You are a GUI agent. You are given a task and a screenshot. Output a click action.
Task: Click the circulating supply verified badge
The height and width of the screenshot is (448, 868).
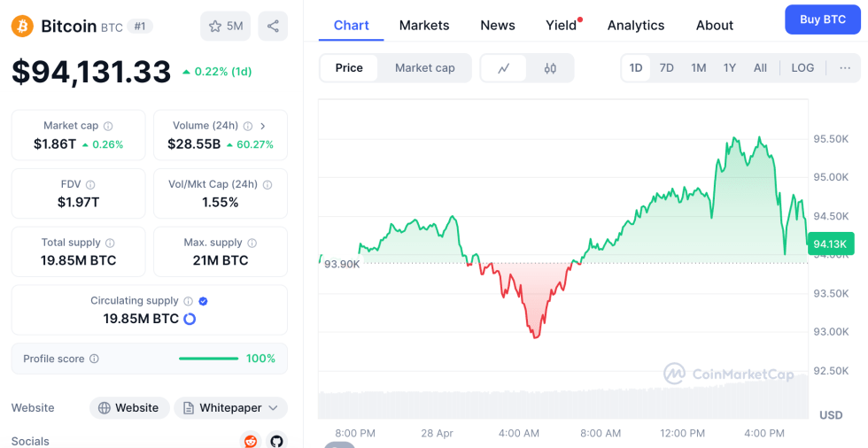[203, 301]
